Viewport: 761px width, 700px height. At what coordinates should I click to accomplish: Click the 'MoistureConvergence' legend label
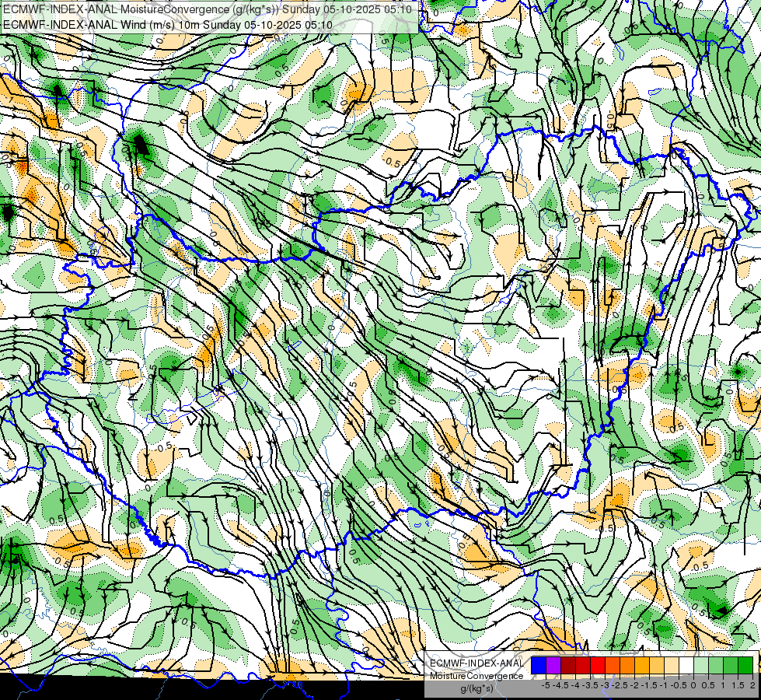click(x=476, y=676)
